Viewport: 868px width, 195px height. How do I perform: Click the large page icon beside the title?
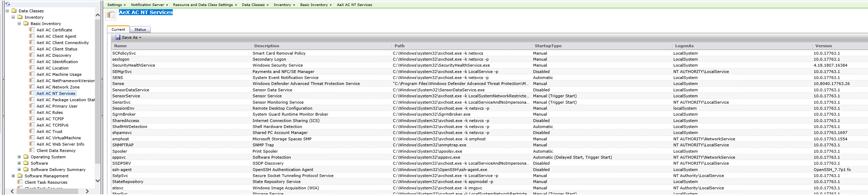(111, 15)
